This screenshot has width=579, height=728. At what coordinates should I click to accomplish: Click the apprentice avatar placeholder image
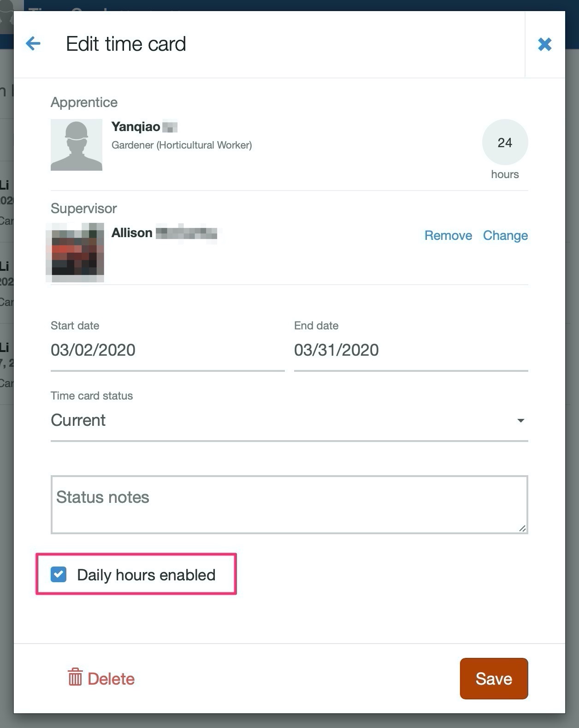(77, 145)
